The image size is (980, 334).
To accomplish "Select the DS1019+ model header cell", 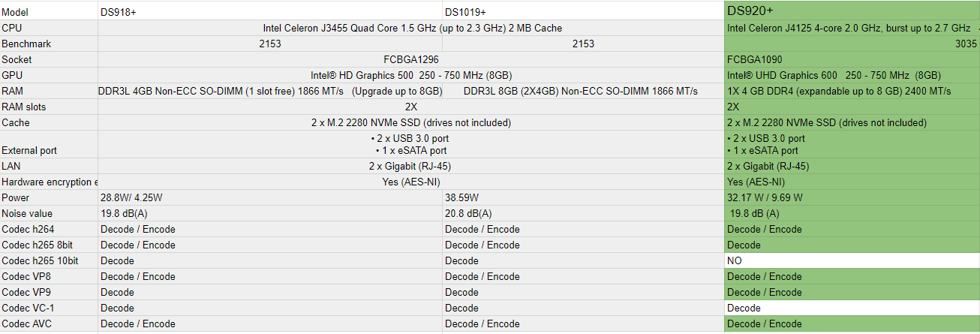I will tap(583, 11).
